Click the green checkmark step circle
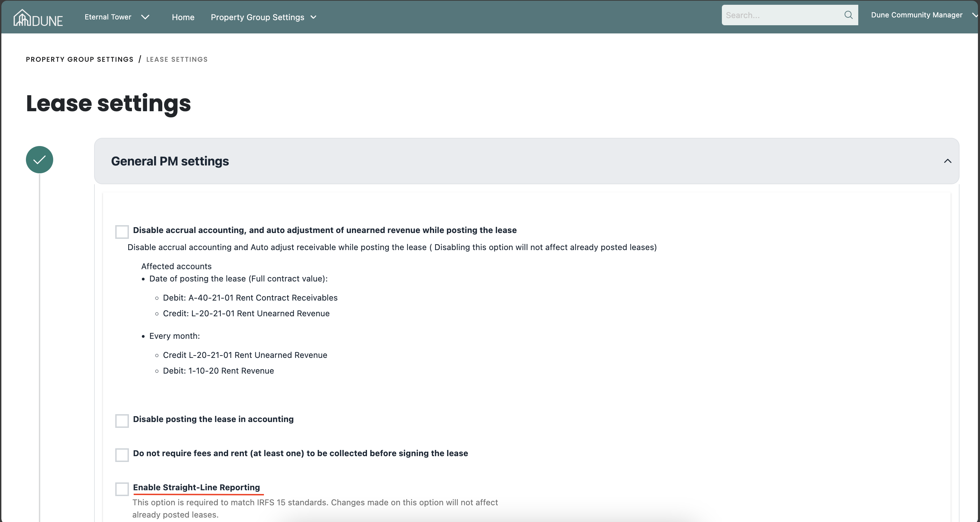Viewport: 980px width, 522px height. coord(40,160)
